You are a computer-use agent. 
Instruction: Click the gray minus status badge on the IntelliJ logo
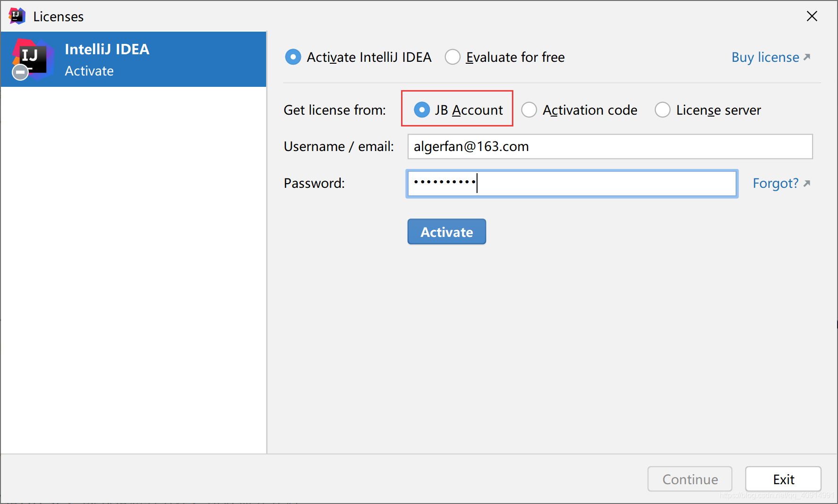[x=20, y=72]
